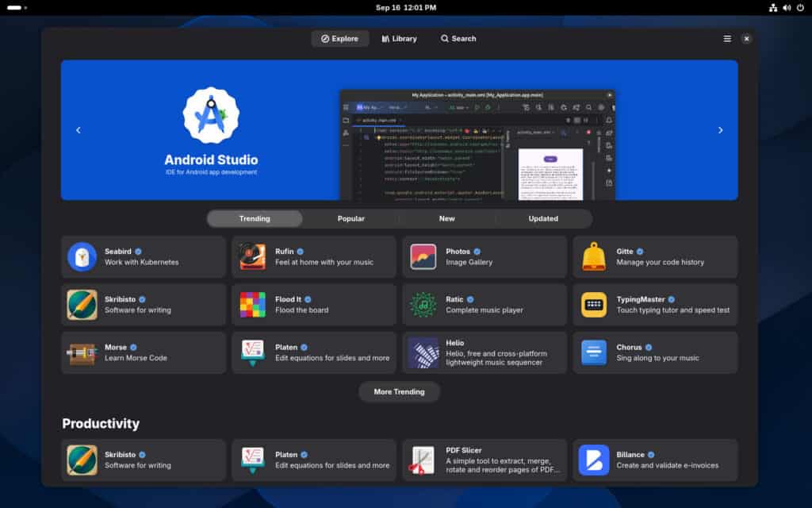
Task: Click "Learn Morse Code" description
Action: coord(136,358)
